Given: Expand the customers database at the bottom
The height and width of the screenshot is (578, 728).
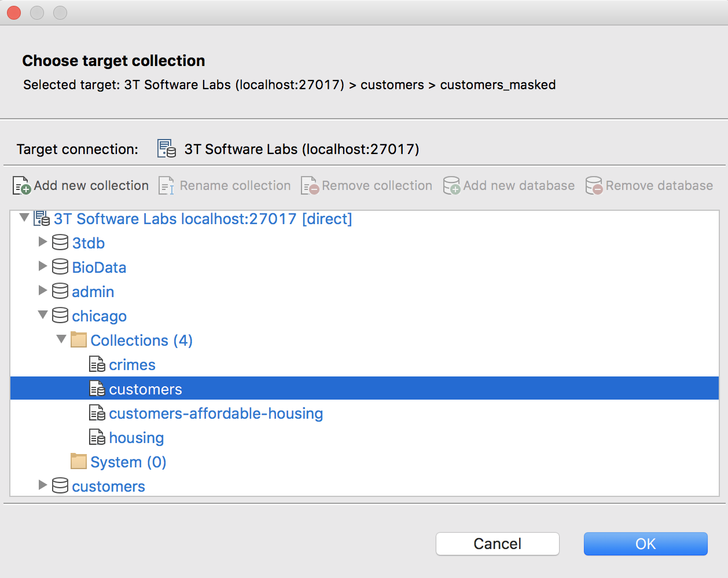Looking at the screenshot, I should [43, 485].
